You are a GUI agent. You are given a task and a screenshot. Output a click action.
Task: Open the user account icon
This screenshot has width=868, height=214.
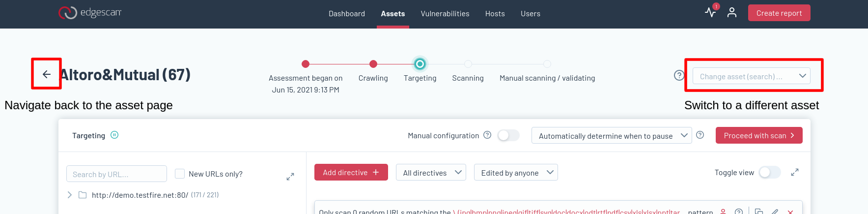click(732, 13)
